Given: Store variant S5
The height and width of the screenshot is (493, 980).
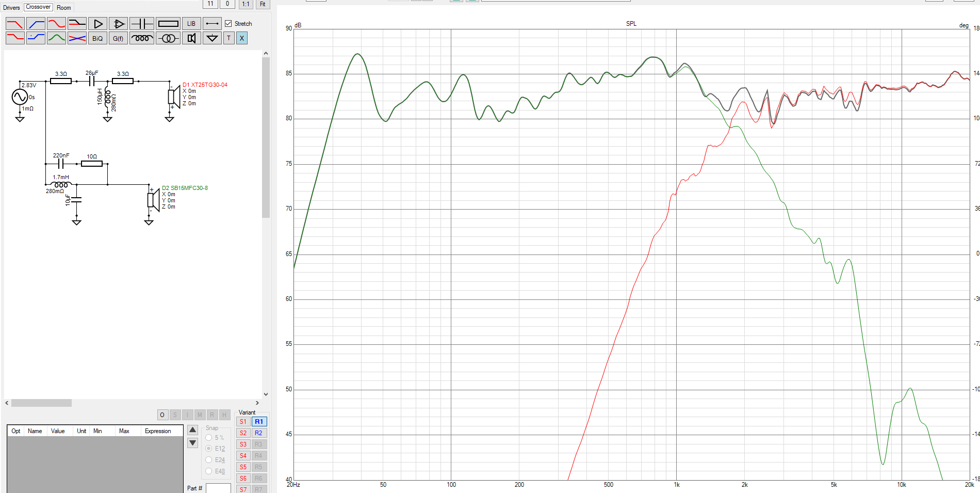Looking at the screenshot, I should [243, 467].
